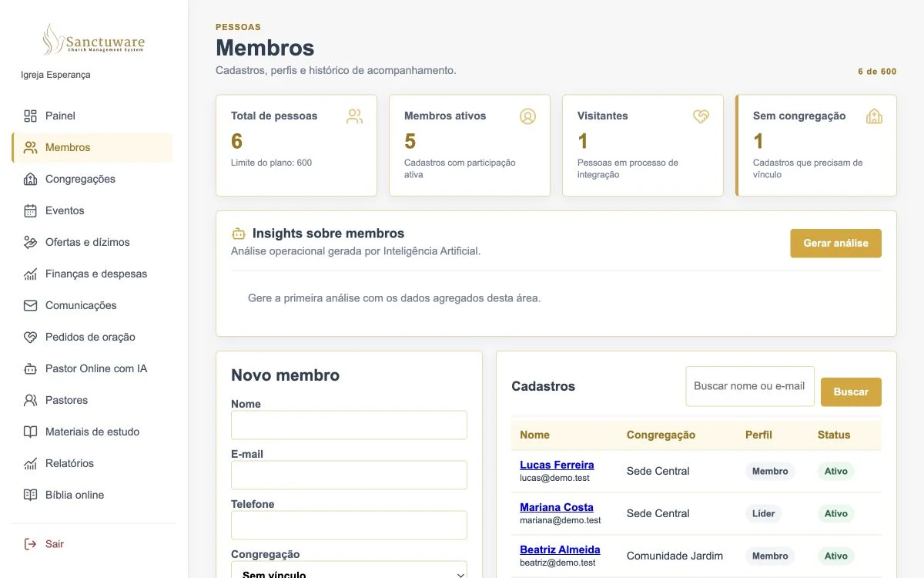The height and width of the screenshot is (578, 924).
Task: Click the Sanctuware logo
Action: 93,39
